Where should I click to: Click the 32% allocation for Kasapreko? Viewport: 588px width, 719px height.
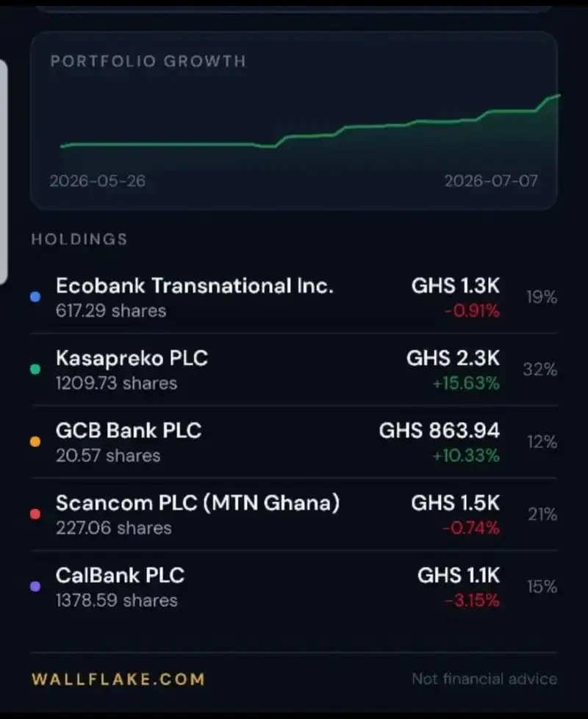pyautogui.click(x=540, y=369)
